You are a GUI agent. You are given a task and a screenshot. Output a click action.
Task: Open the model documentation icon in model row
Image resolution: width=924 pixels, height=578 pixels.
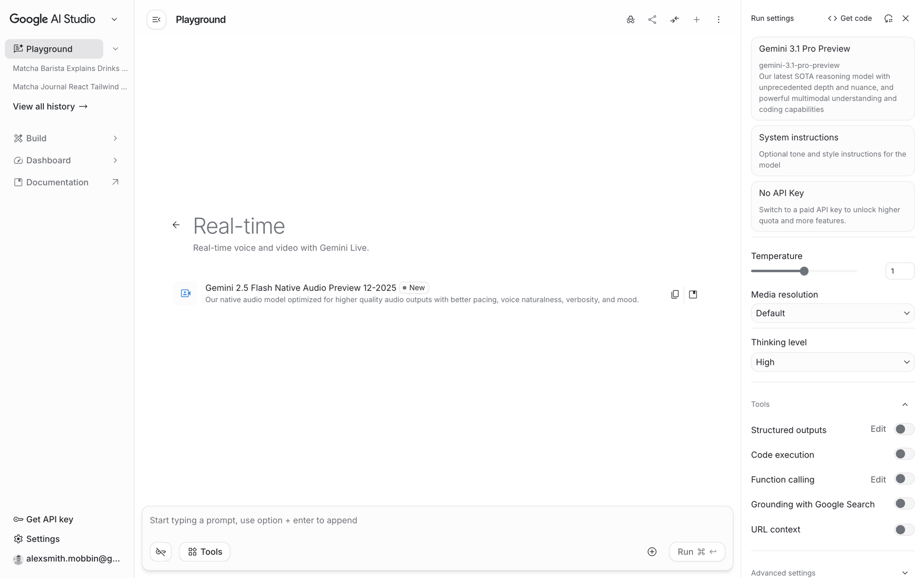coord(693,294)
